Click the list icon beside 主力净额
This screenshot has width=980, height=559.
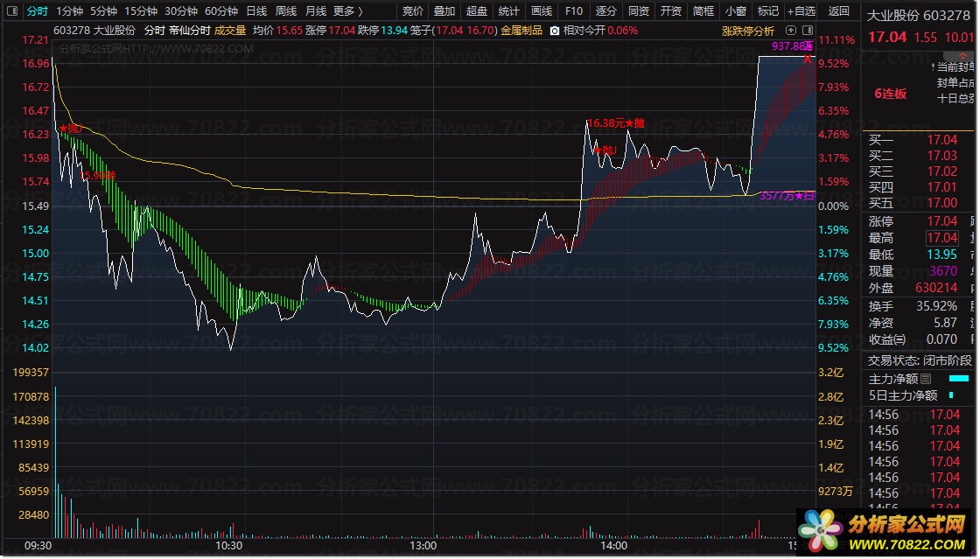point(927,379)
